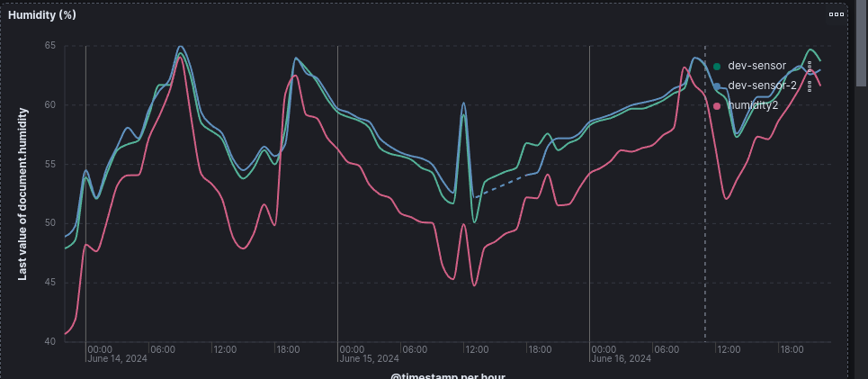Toggle the humidity2 series in legend

click(x=753, y=105)
